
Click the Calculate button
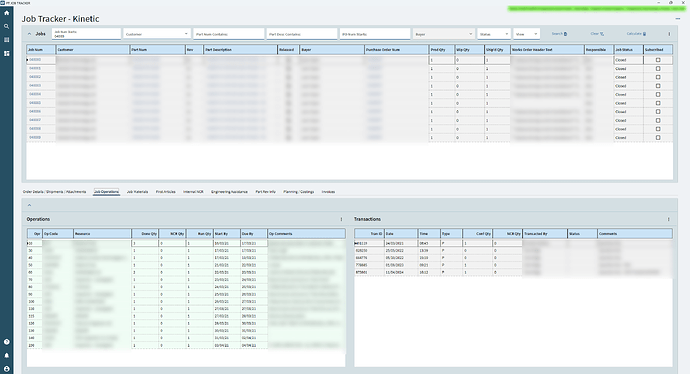coord(636,34)
